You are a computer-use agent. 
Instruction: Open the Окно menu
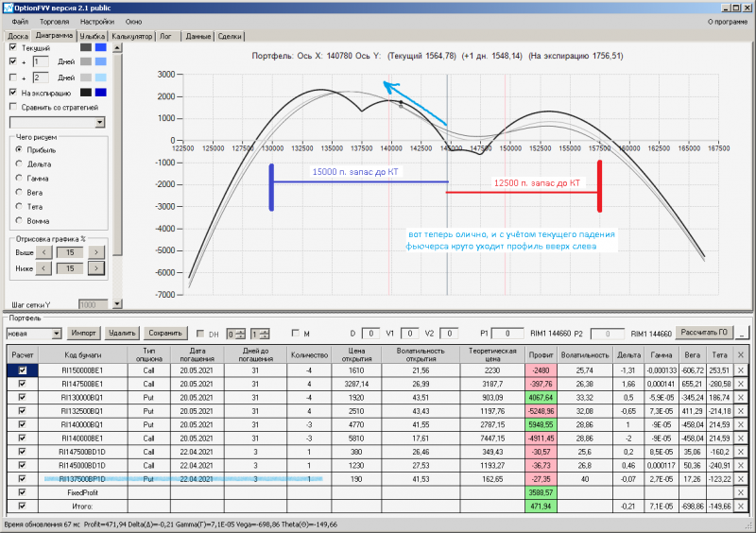coord(133,22)
